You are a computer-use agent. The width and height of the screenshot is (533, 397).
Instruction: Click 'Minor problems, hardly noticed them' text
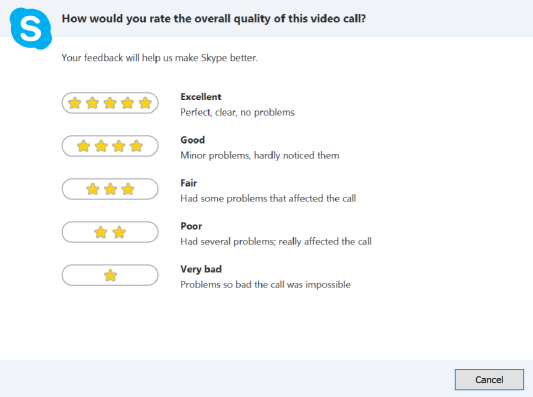[260, 156]
